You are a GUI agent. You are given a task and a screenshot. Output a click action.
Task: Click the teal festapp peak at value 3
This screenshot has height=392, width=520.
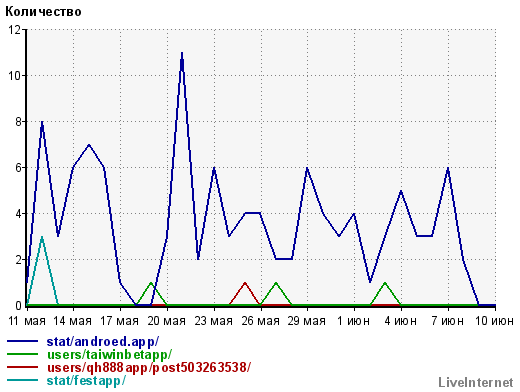click(42, 237)
